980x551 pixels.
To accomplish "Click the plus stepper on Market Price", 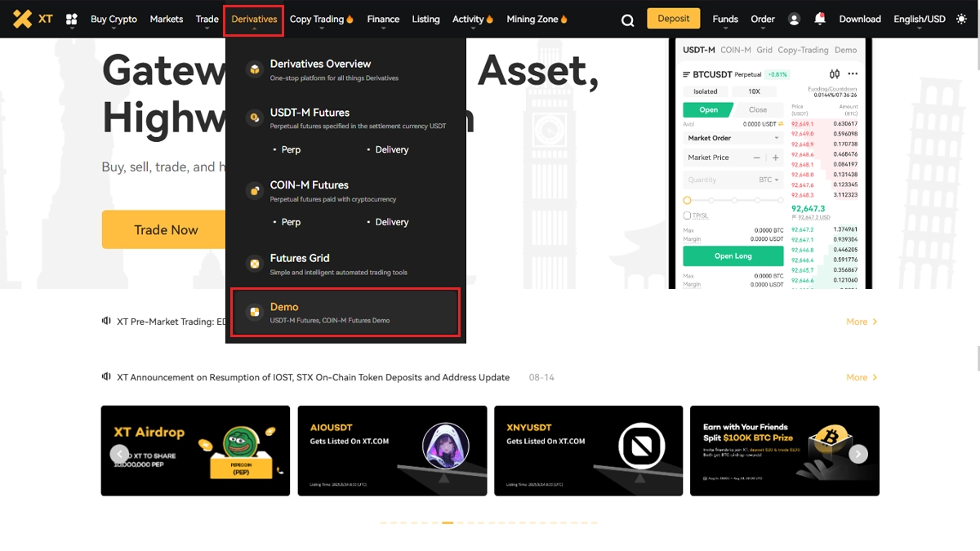I will tap(775, 158).
